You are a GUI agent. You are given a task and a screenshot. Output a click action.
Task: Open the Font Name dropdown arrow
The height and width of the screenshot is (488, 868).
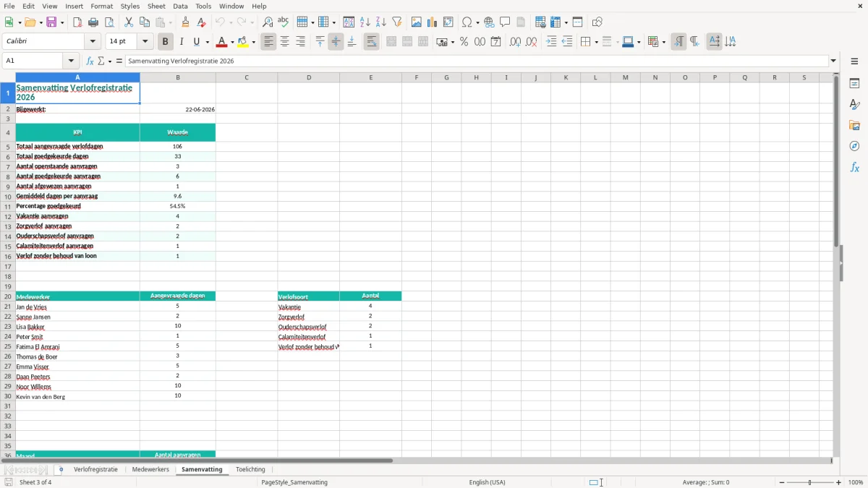pyautogui.click(x=93, y=42)
